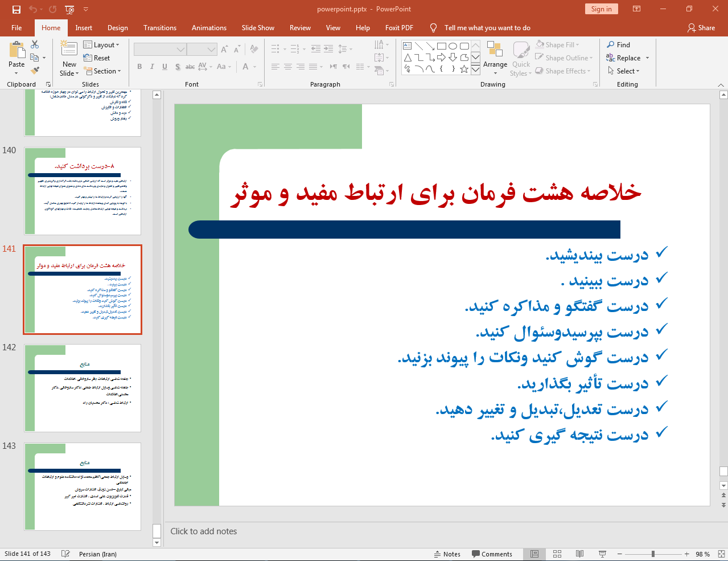Click the Fit slide to window icon
Screen dimensions: 728x561
coord(721,554)
